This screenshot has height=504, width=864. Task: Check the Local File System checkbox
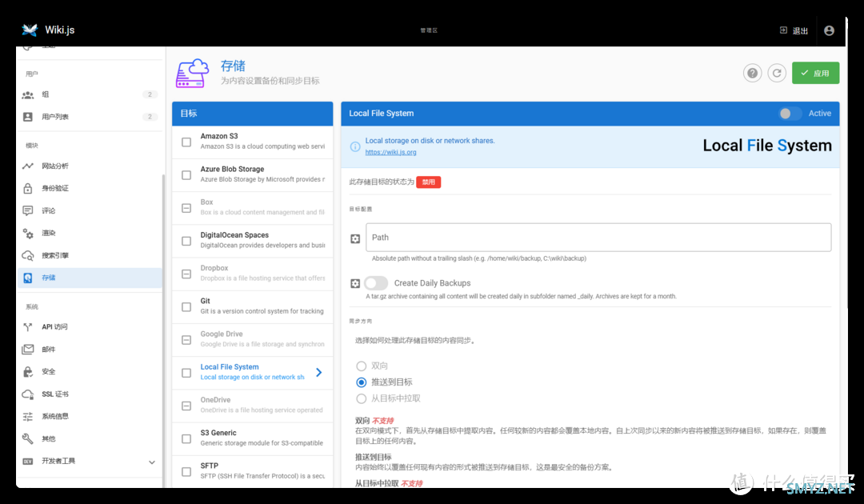tap(186, 373)
